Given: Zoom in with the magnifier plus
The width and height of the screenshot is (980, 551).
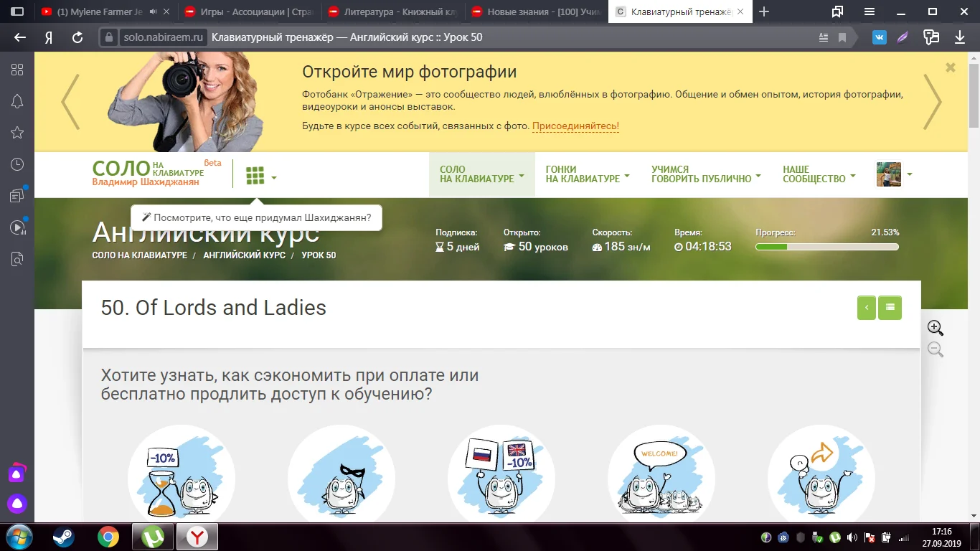Looking at the screenshot, I should (x=936, y=328).
